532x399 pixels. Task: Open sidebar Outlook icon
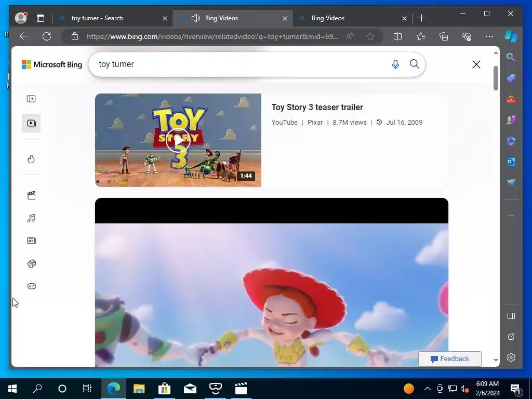point(511,162)
